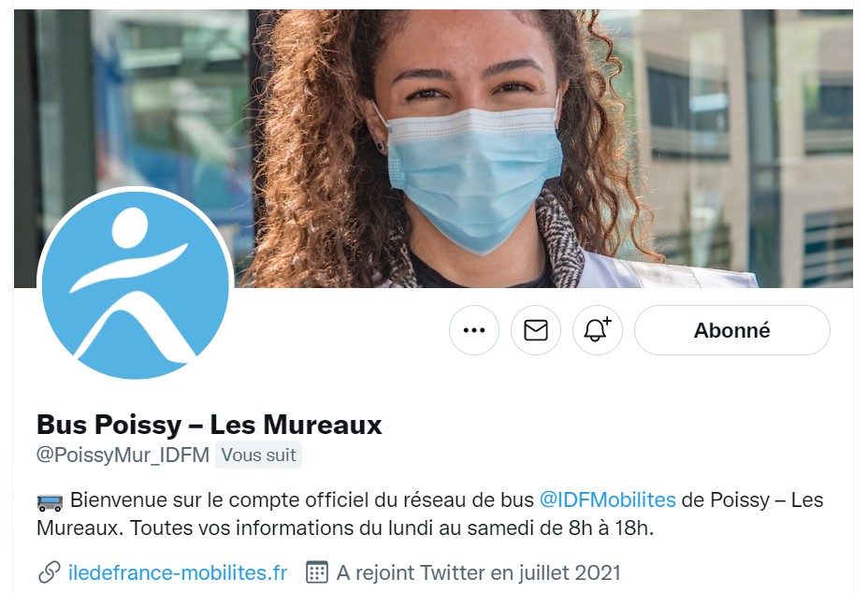
Task: Open the @IDFMobilites mention link
Action: [607, 500]
